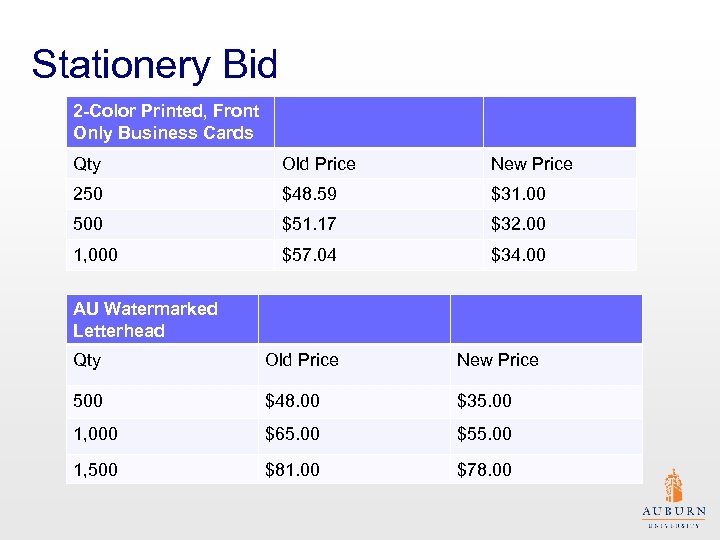Click the $81.00 old price cell
The height and width of the screenshot is (540, 720).
pos(293,469)
